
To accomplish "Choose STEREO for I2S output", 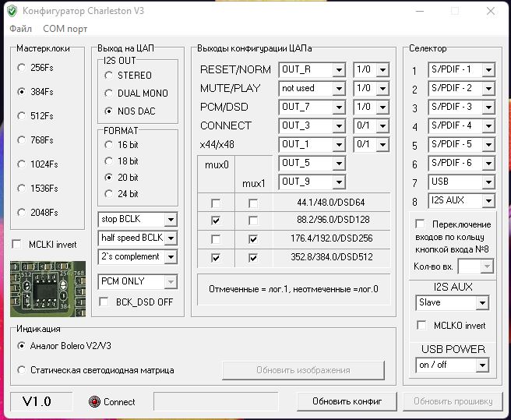I will click(x=108, y=76).
